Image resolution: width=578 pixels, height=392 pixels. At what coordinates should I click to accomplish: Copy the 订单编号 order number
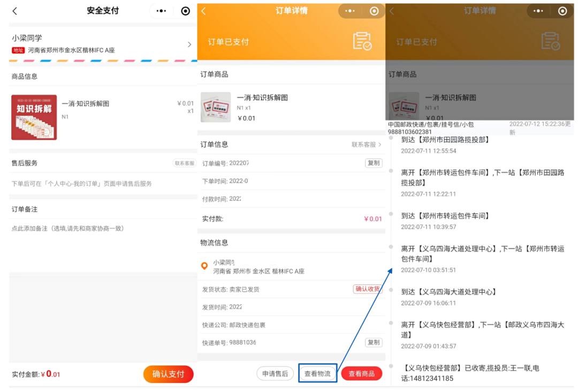click(x=374, y=163)
